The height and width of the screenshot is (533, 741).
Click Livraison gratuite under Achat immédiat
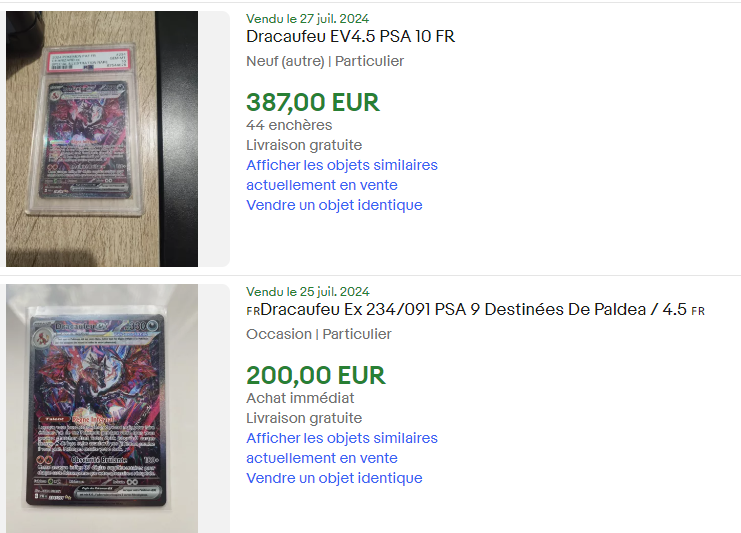[304, 418]
